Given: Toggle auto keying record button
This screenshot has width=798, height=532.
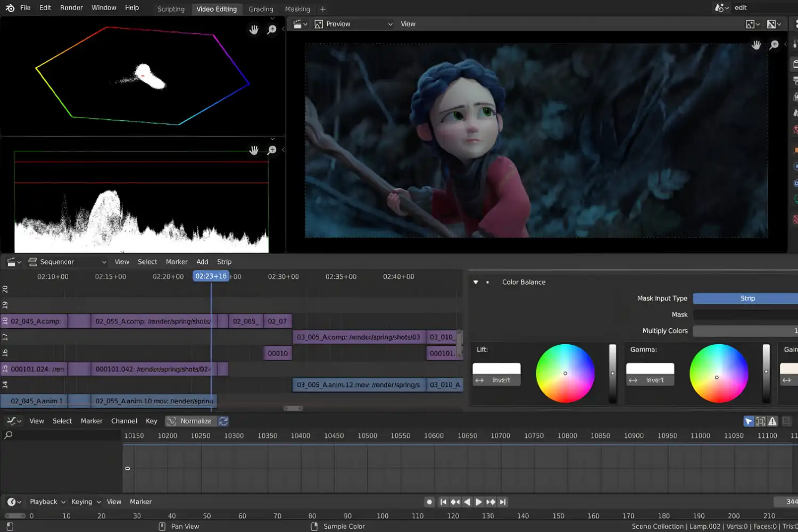Looking at the screenshot, I should [429, 502].
